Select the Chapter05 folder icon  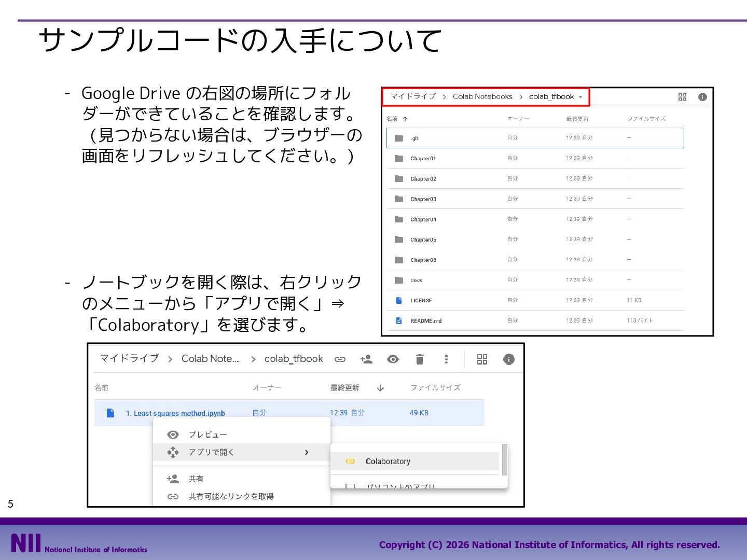tap(399, 239)
